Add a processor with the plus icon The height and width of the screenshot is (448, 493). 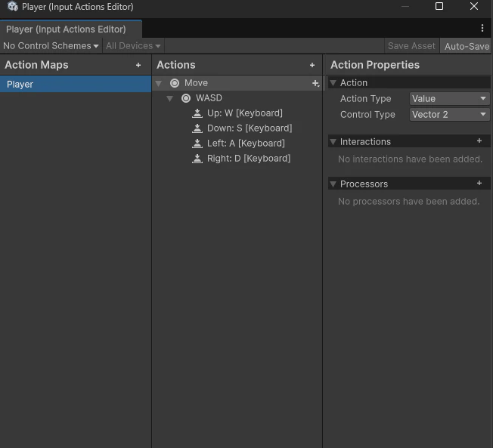479,183
